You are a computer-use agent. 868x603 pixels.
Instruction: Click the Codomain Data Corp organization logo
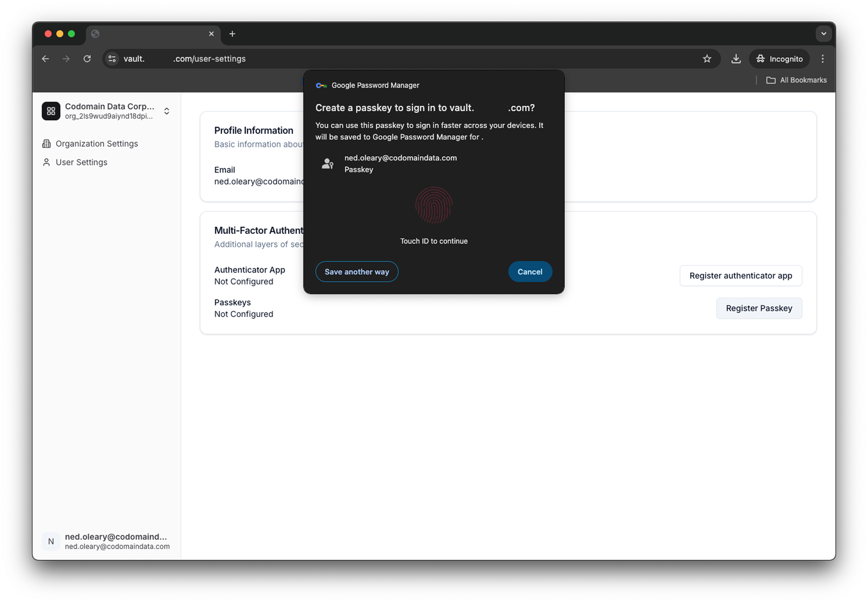51,111
